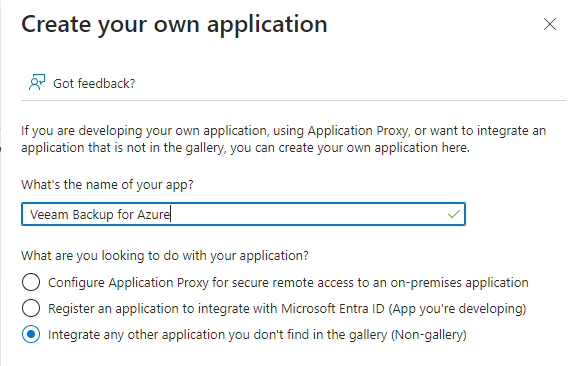Click the (Non-gallery) option label text

click(x=429, y=335)
